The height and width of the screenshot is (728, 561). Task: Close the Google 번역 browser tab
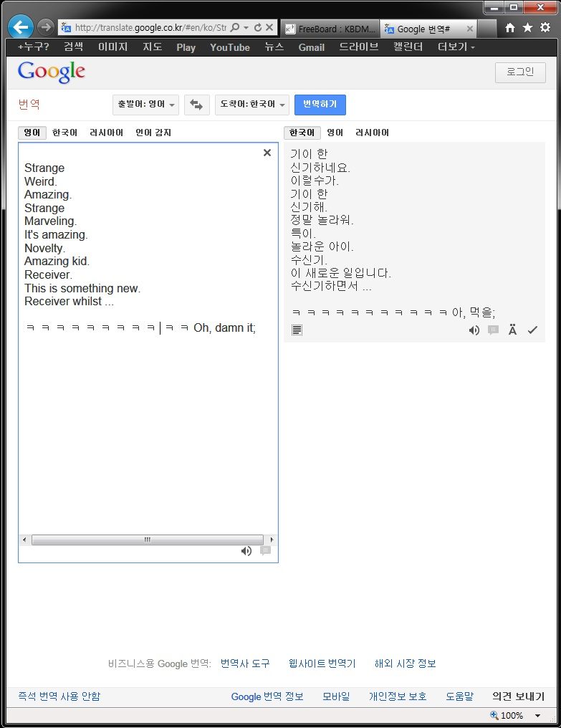click(x=470, y=29)
